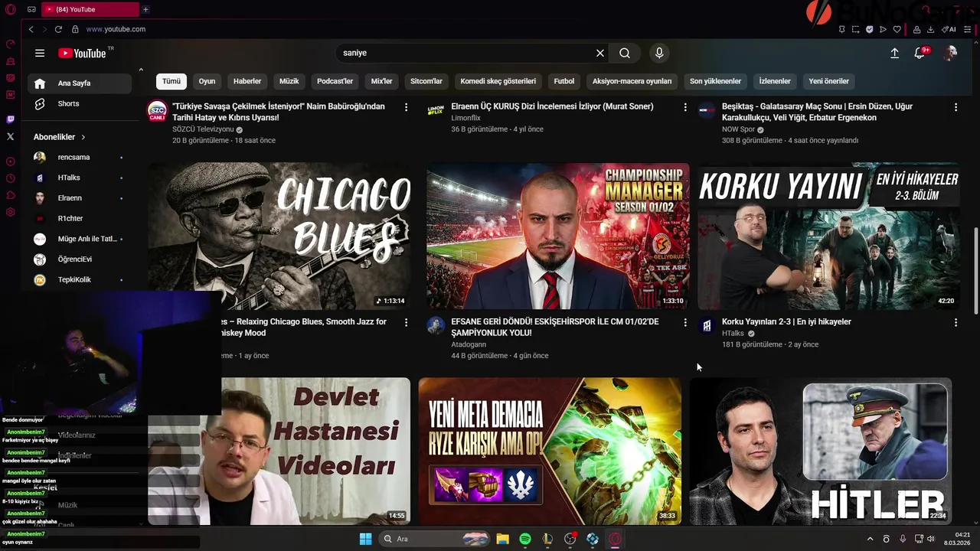The height and width of the screenshot is (551, 980).
Task: Click the magnifier search button
Action: point(625,53)
